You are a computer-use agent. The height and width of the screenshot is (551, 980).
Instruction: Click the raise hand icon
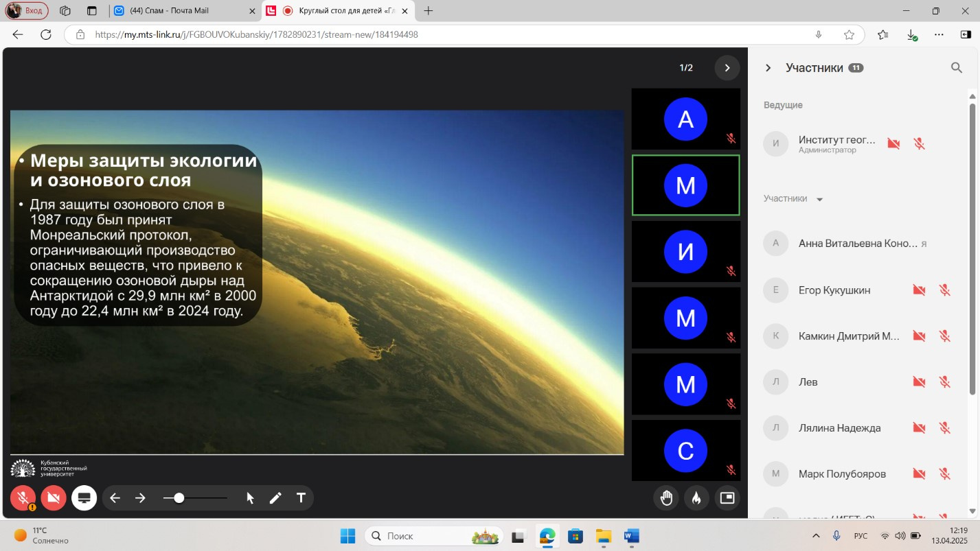(x=666, y=498)
